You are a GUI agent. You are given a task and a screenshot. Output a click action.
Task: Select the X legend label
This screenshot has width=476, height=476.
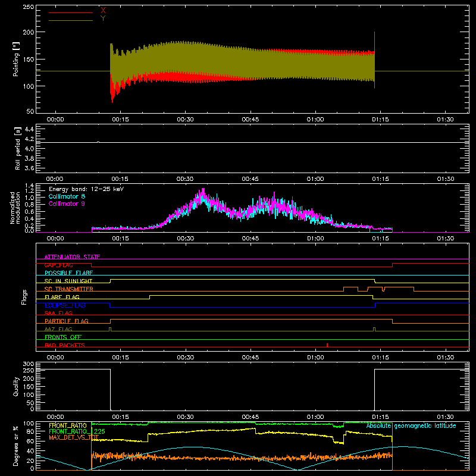pos(103,11)
